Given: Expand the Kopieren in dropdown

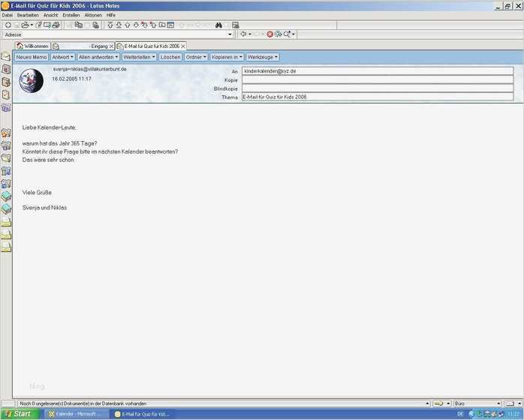Looking at the screenshot, I should click(227, 57).
